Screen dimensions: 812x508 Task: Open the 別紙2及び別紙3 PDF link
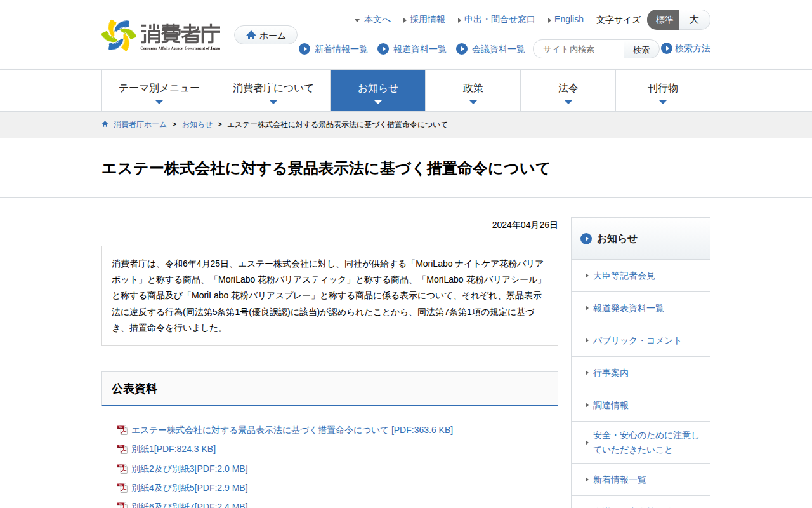189,469
